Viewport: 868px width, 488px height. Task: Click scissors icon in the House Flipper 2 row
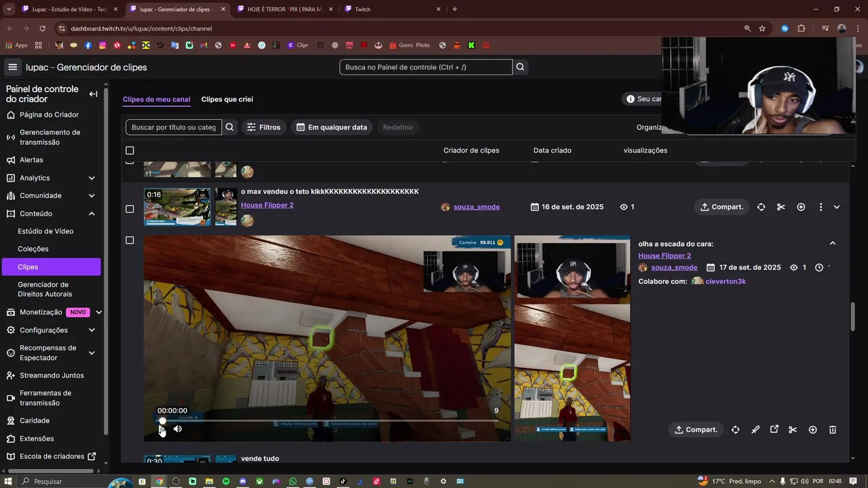[x=781, y=207]
